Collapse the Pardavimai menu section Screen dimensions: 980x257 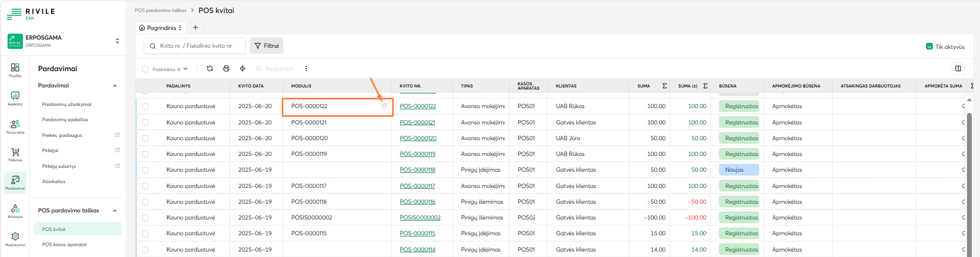115,86
